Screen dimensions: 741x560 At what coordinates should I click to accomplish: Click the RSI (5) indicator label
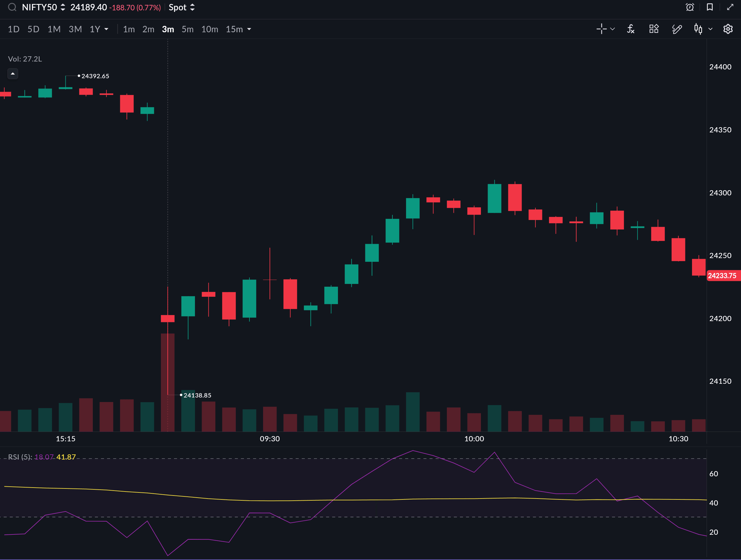[20, 457]
